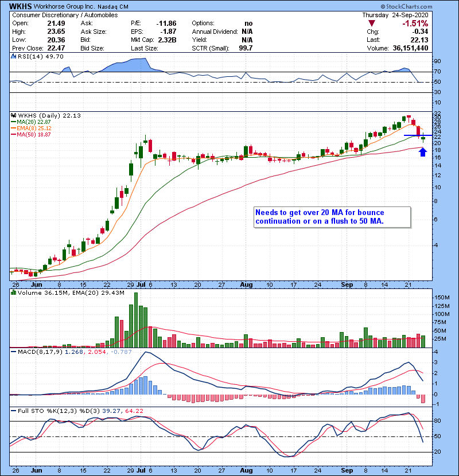Click the Jun label on bottom date axis

pyautogui.click(x=37, y=470)
